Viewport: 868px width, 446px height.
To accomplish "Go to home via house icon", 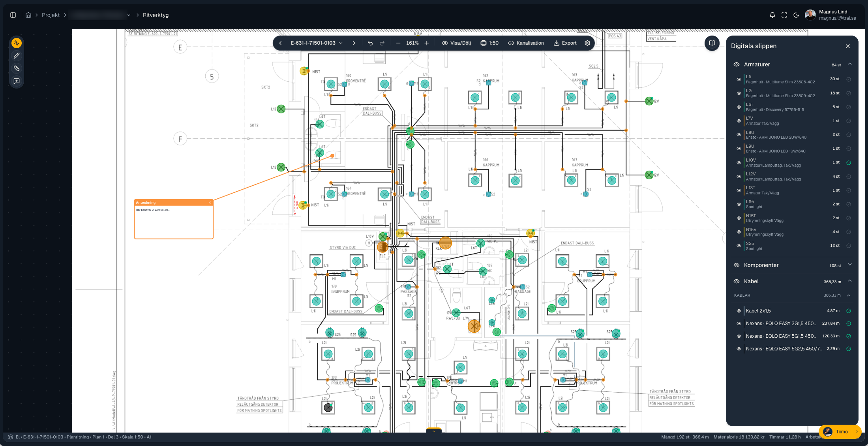I will pos(28,15).
